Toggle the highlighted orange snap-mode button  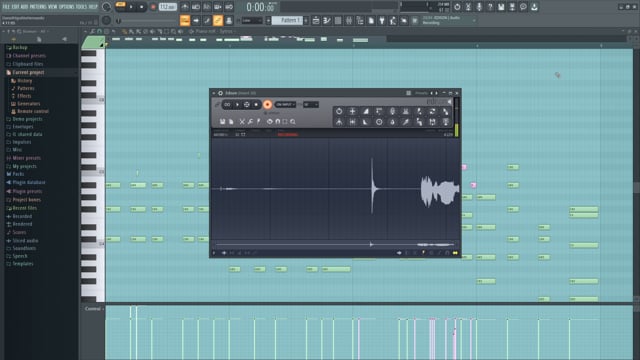pos(185,20)
